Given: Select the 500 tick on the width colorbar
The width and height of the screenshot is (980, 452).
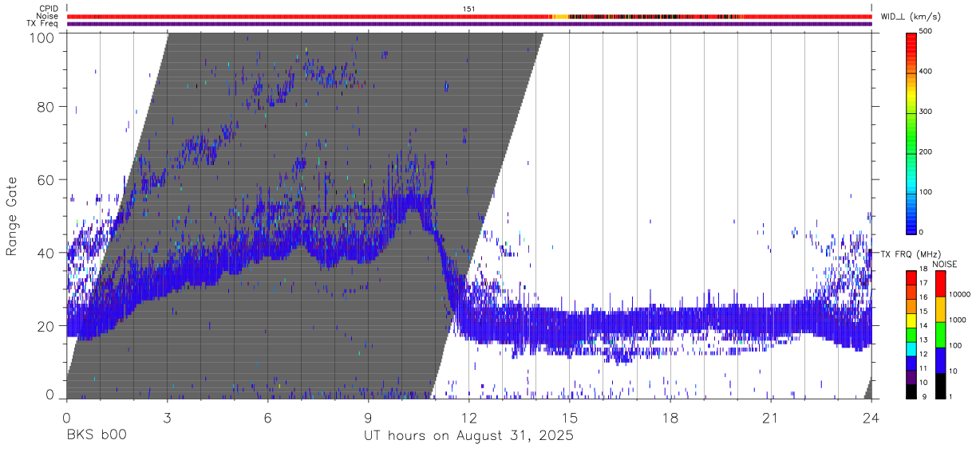Looking at the screenshot, I should (926, 31).
